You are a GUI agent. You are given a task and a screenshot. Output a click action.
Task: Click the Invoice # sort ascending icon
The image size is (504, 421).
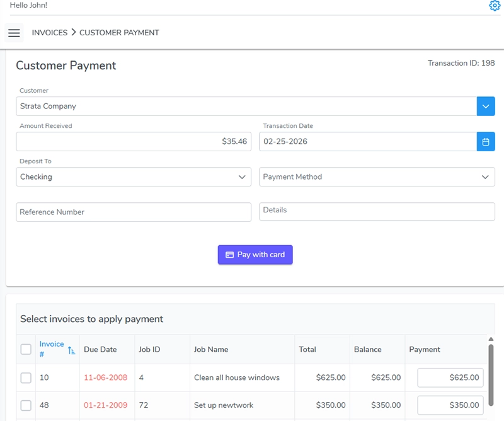pos(71,350)
